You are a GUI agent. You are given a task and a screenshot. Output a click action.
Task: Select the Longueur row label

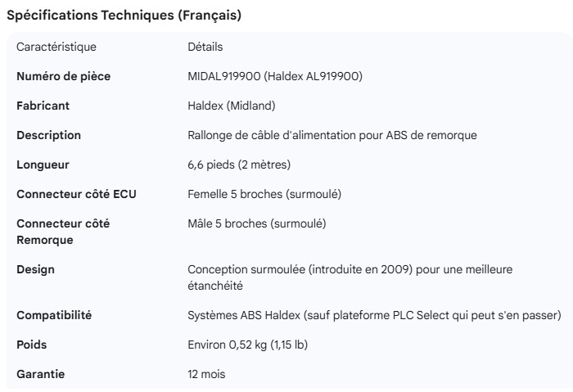point(43,164)
